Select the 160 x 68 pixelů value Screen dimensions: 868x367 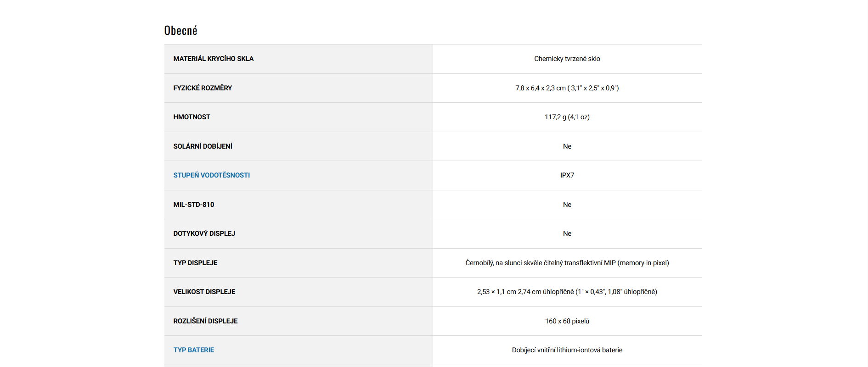click(x=567, y=321)
